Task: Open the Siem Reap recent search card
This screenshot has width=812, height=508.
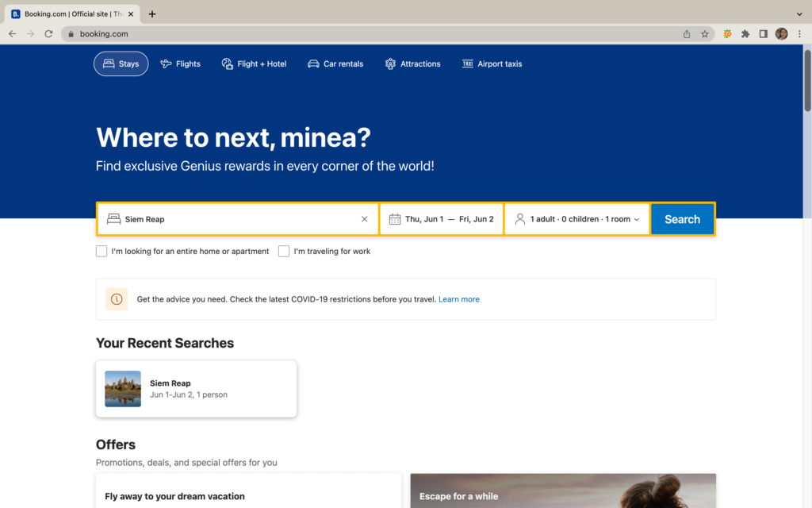Action: (196, 388)
